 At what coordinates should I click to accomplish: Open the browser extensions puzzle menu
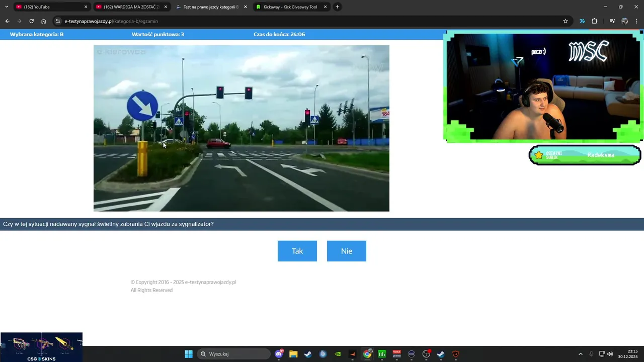pos(594,21)
